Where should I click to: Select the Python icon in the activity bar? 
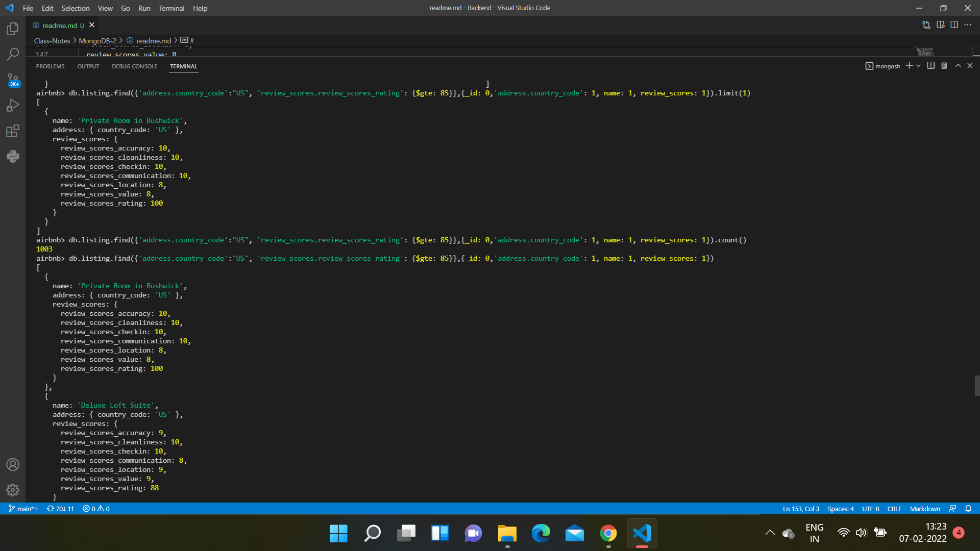[x=12, y=156]
